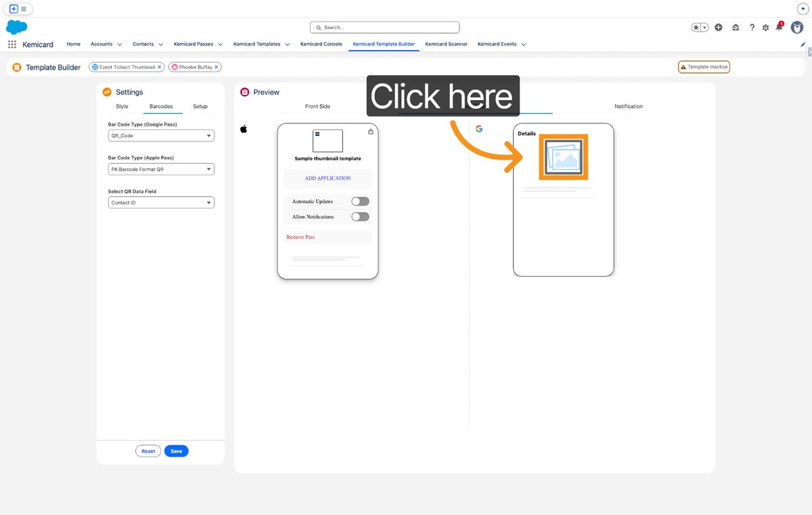
Task: Click the Kemicard Templates nav tab
Action: click(x=256, y=44)
